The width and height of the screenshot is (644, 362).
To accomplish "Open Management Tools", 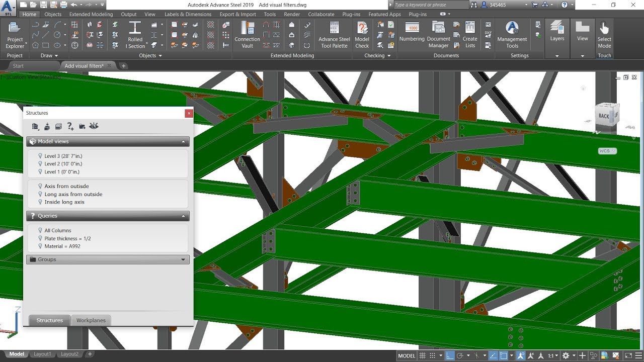I will [x=512, y=35].
